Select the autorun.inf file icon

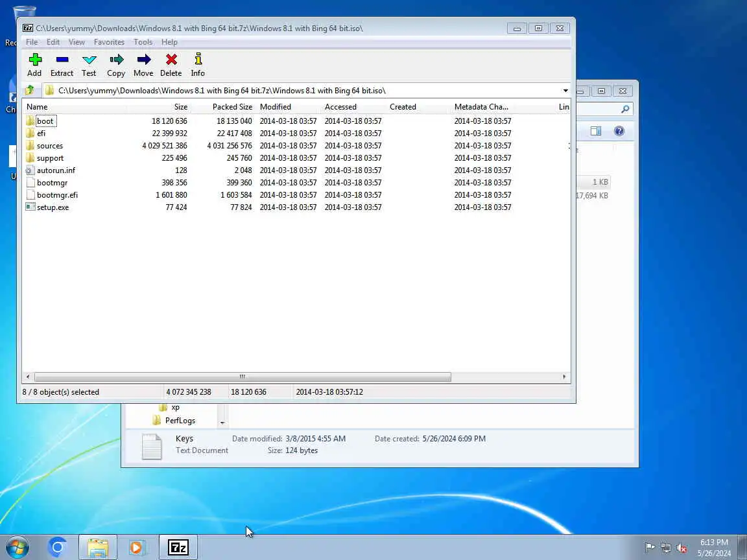(x=30, y=170)
